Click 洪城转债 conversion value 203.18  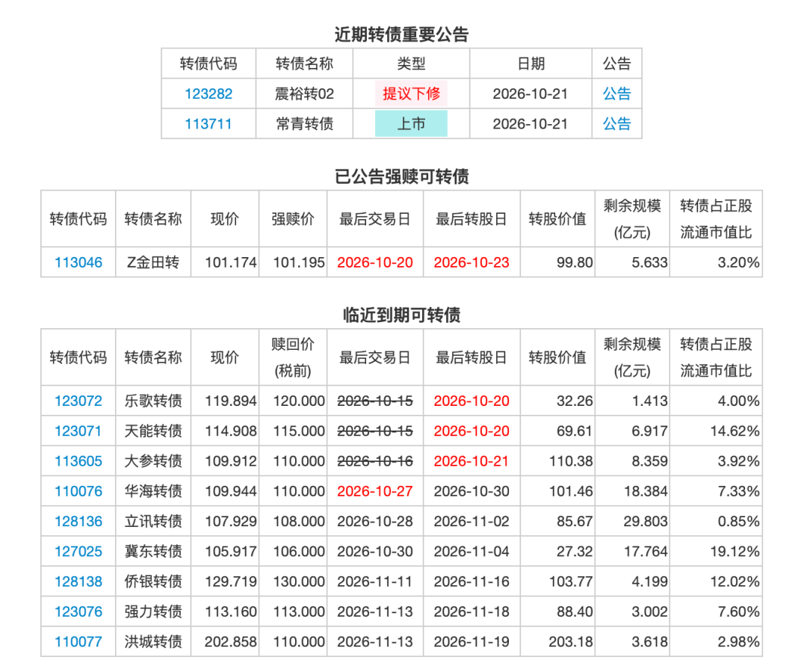pos(571,642)
